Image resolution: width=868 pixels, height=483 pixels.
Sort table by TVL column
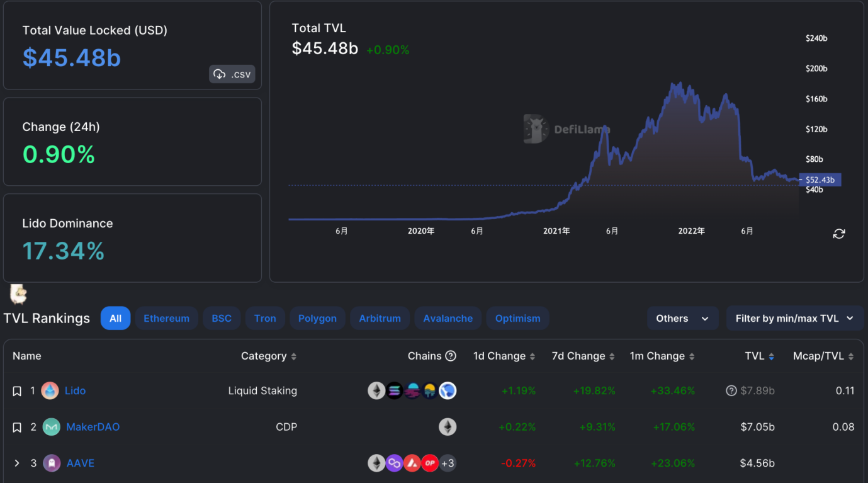point(760,356)
